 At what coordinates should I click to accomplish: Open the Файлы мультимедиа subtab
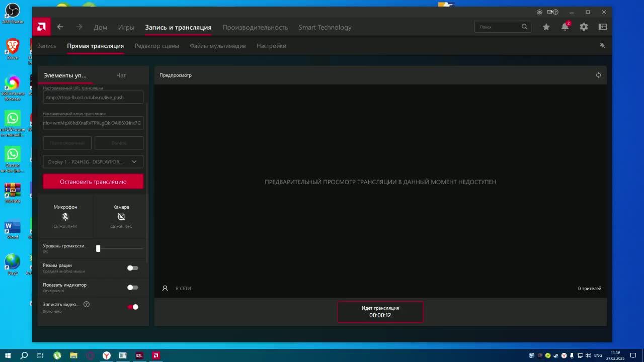(218, 46)
